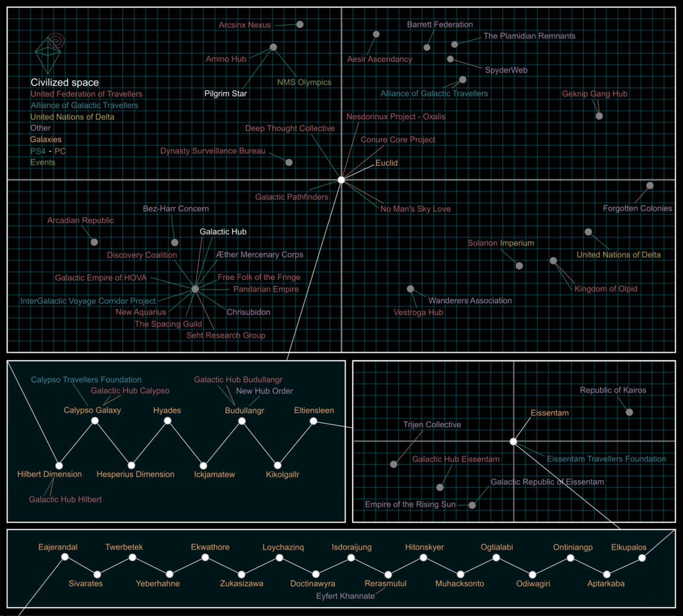Click the Barrett Federation label
The height and width of the screenshot is (616, 683).
click(440, 24)
